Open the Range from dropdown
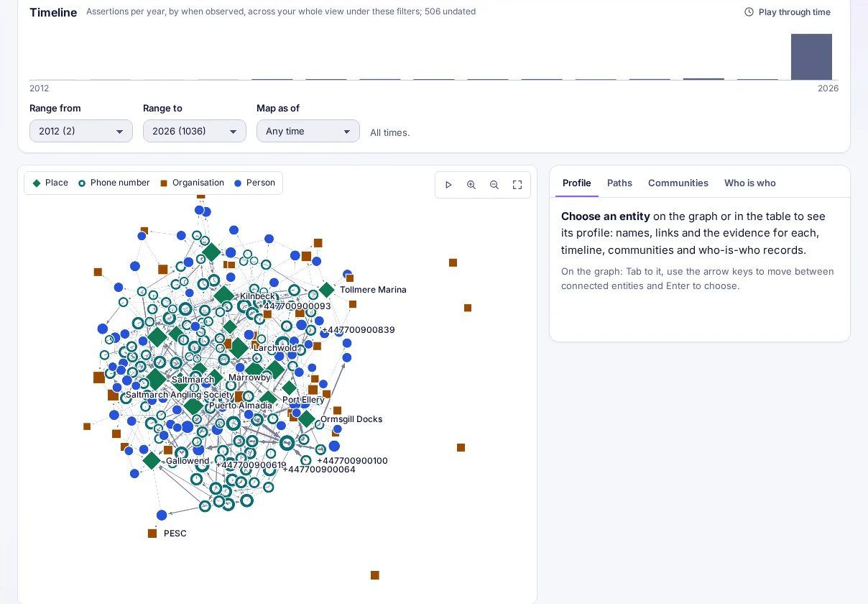868x604 pixels. (x=81, y=131)
